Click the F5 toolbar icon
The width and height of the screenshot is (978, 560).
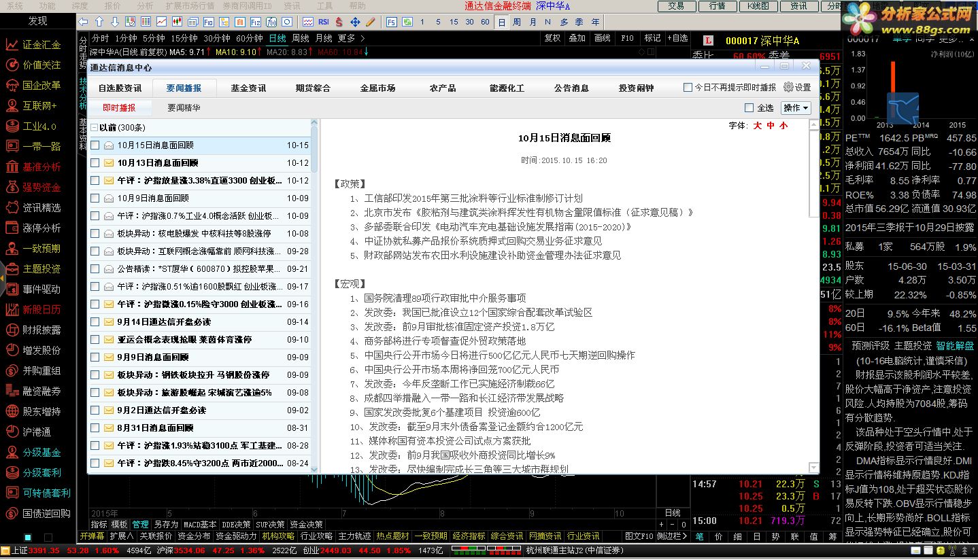point(391,22)
